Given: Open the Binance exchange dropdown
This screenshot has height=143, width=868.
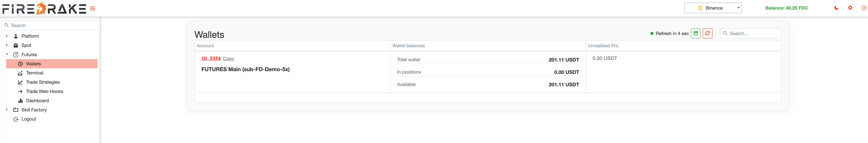Looking at the screenshot, I should coord(713,8).
